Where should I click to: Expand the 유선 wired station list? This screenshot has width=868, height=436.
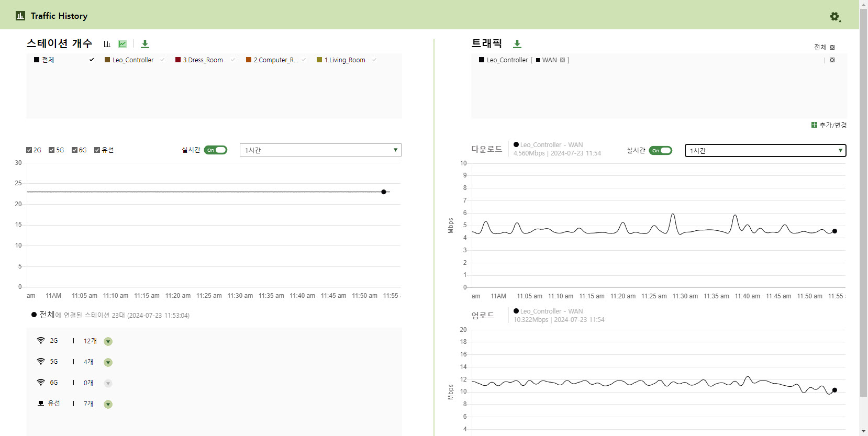pos(108,405)
